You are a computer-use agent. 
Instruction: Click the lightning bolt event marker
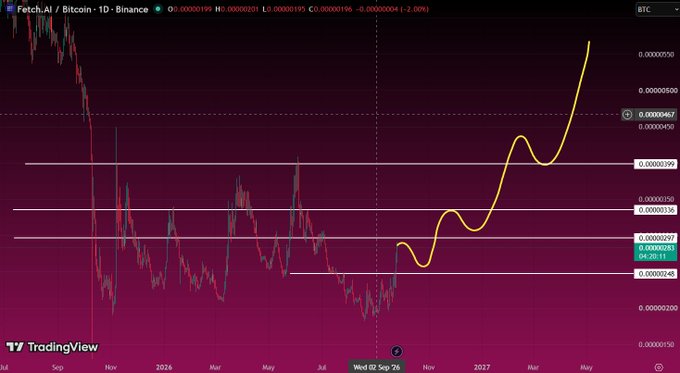point(396,351)
